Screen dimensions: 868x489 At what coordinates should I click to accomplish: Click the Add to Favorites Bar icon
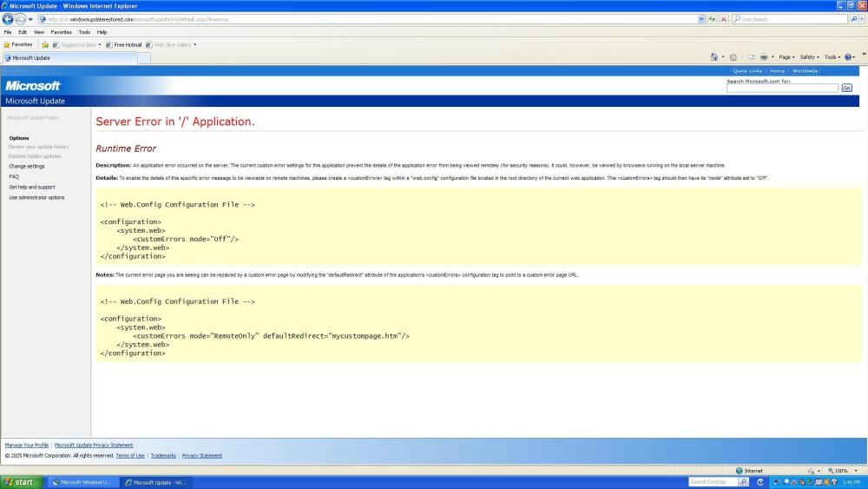pyautogui.click(x=45, y=44)
